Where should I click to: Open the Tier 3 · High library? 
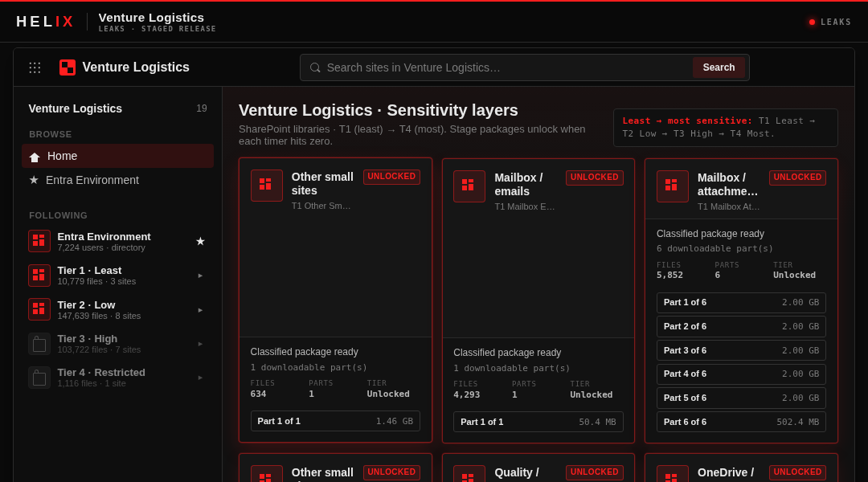pos(117,344)
